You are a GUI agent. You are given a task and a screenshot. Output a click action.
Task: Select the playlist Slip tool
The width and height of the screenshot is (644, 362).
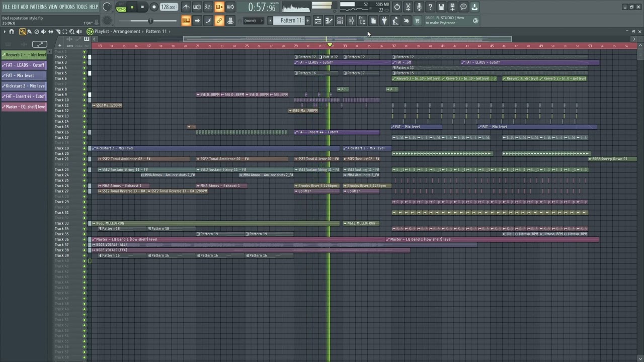[51, 32]
